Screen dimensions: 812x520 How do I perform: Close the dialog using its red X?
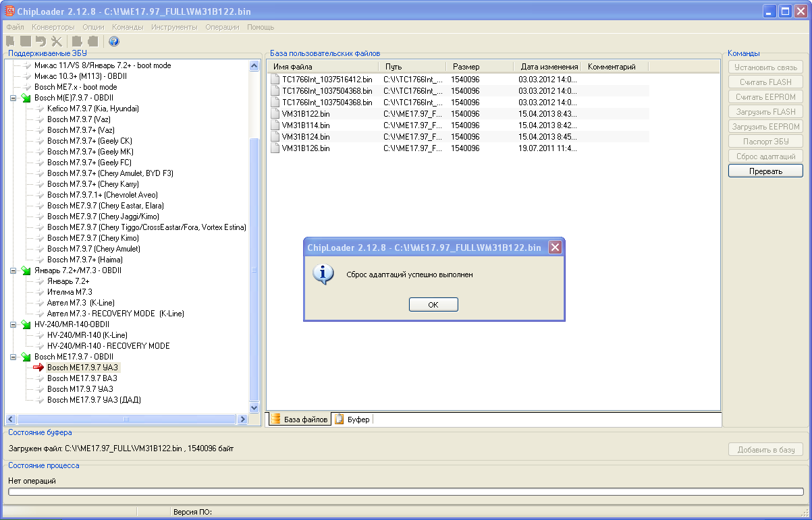tap(555, 248)
